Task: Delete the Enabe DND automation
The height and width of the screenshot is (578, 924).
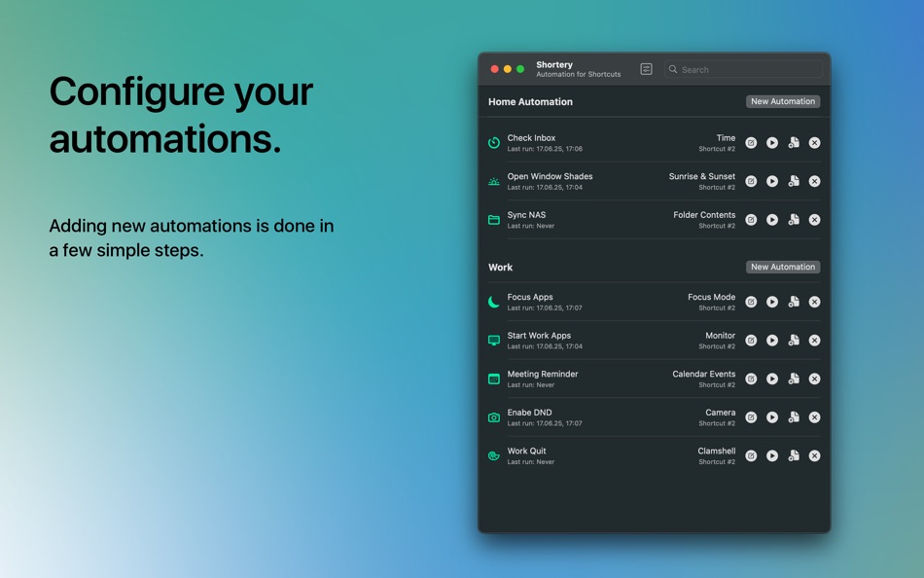Action: 814,417
